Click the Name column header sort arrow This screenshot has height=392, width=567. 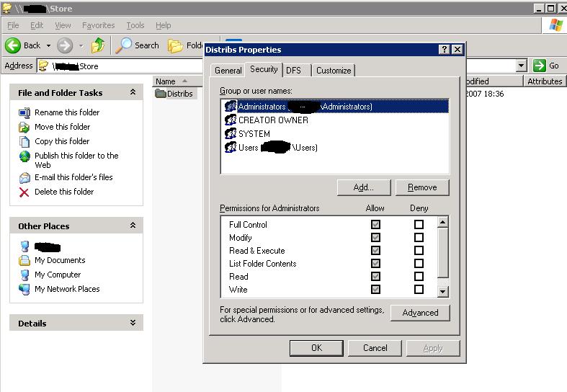coord(184,81)
